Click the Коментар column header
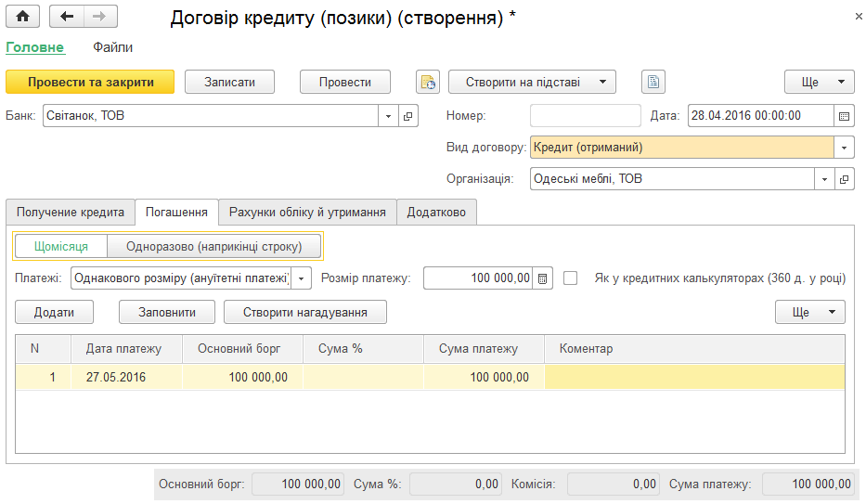The width and height of the screenshot is (866, 504). (695, 349)
